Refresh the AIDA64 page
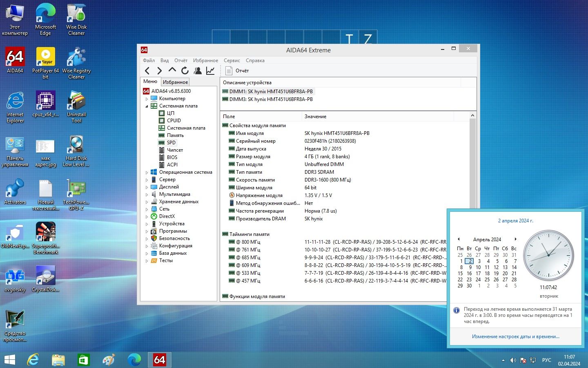This screenshot has height=368, width=588. (185, 71)
